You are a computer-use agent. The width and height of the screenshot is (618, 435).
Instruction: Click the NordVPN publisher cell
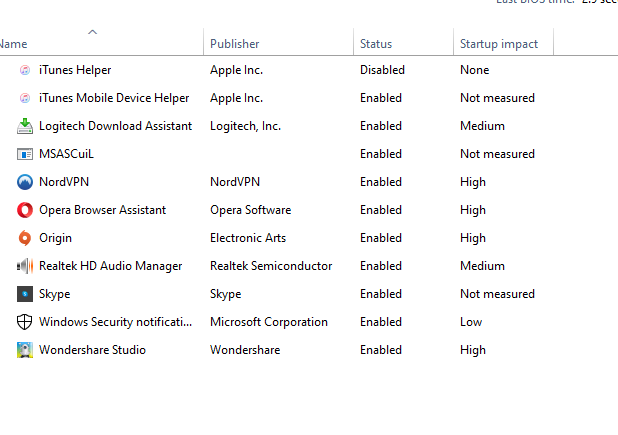235,182
